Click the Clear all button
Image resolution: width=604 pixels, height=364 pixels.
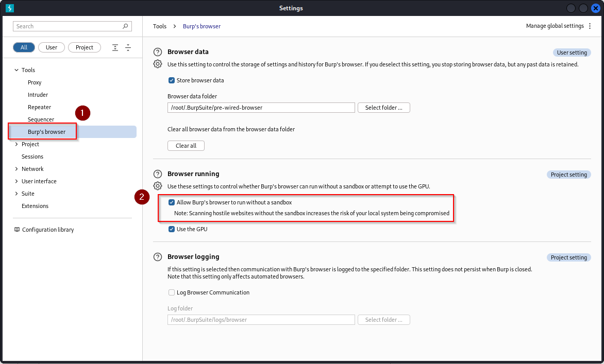point(186,146)
